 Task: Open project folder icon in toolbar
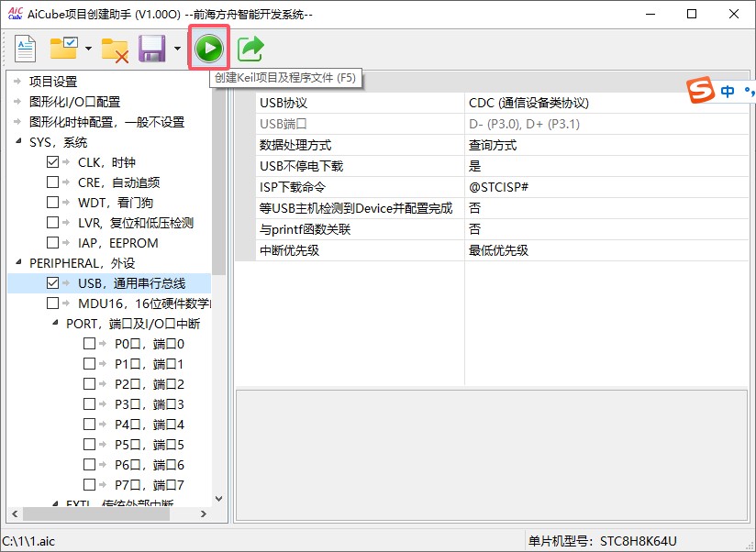pyautogui.click(x=64, y=48)
